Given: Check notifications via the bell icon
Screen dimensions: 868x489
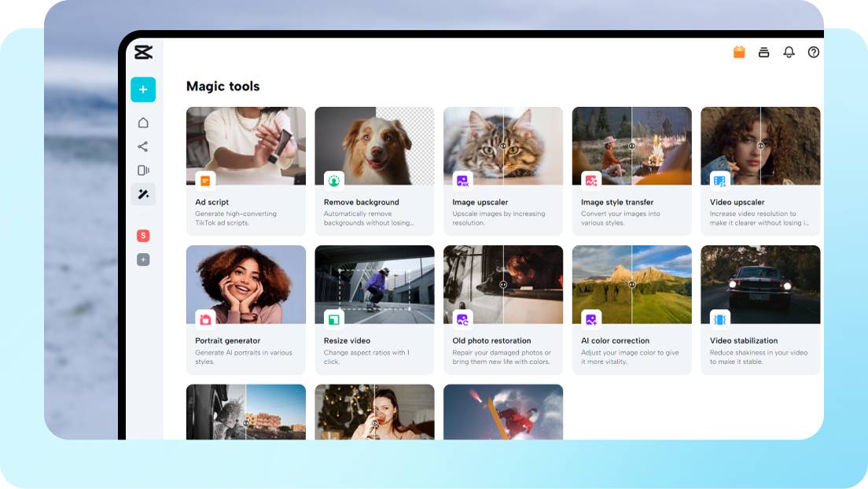Looking at the screenshot, I should pyautogui.click(x=789, y=52).
